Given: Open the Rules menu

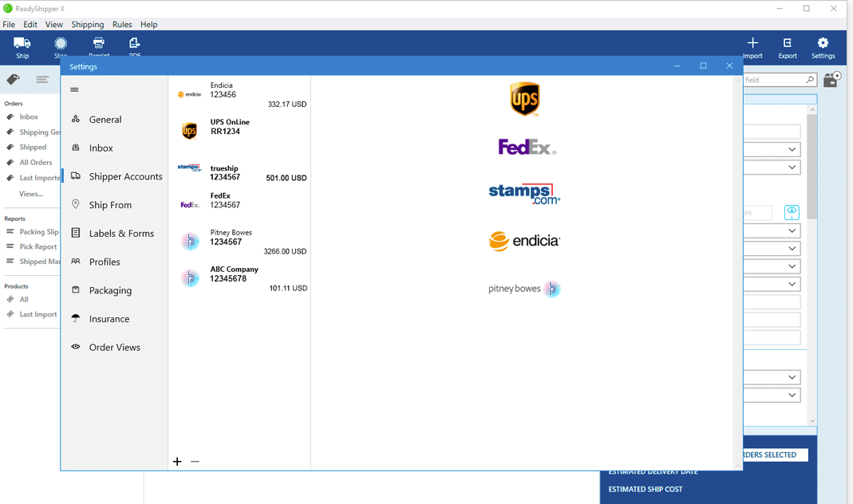Looking at the screenshot, I should [122, 25].
